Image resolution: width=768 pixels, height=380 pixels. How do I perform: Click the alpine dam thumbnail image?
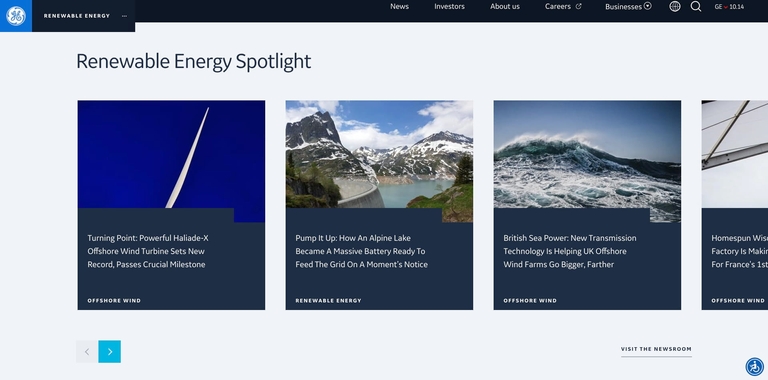[380, 155]
